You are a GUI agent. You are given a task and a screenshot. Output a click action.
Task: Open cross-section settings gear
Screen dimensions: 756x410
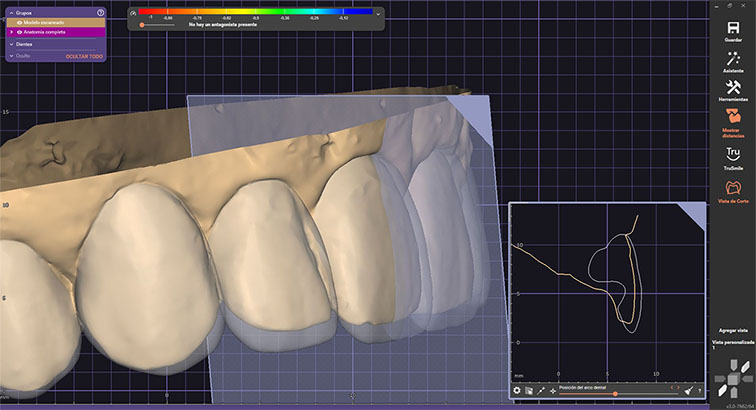(x=517, y=390)
